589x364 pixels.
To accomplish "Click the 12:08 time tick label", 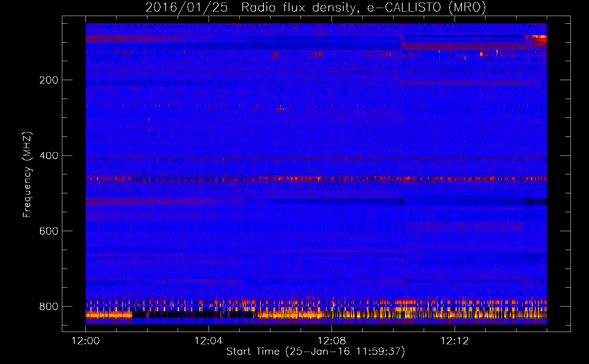I will point(332,341).
